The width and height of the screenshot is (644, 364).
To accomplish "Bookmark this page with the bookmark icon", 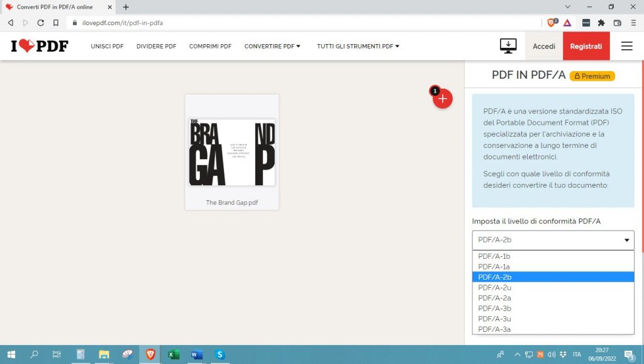I will point(56,23).
